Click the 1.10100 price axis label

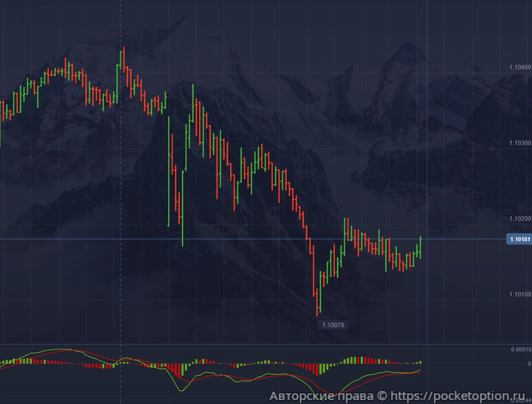(519, 295)
